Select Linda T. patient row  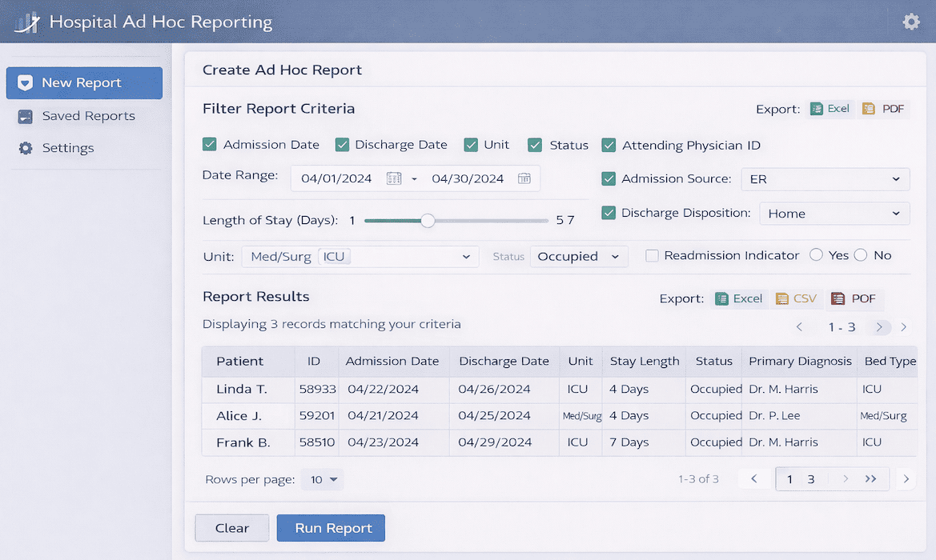242,390
